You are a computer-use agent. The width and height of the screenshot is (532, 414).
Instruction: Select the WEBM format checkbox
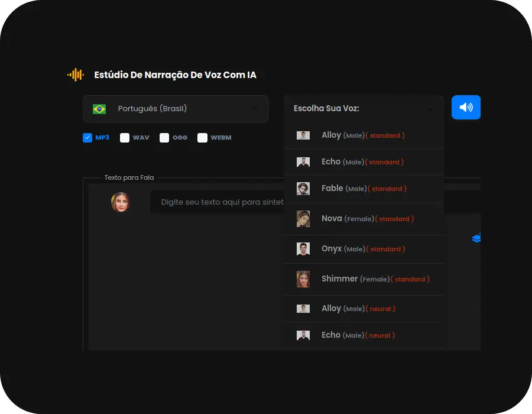pos(202,138)
